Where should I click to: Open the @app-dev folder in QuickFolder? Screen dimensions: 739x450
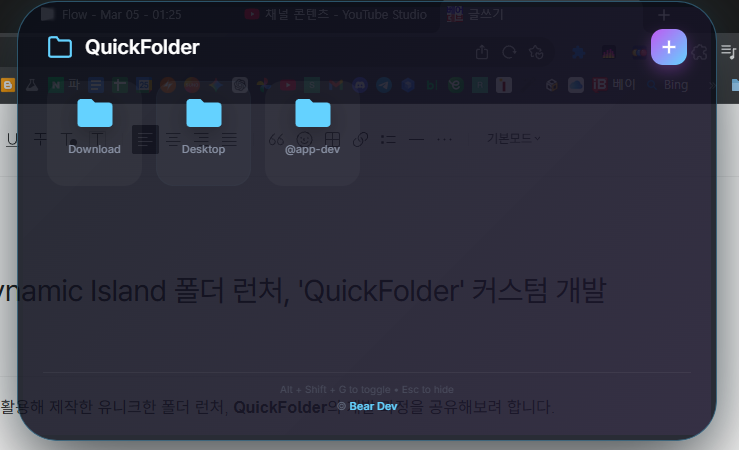312,133
